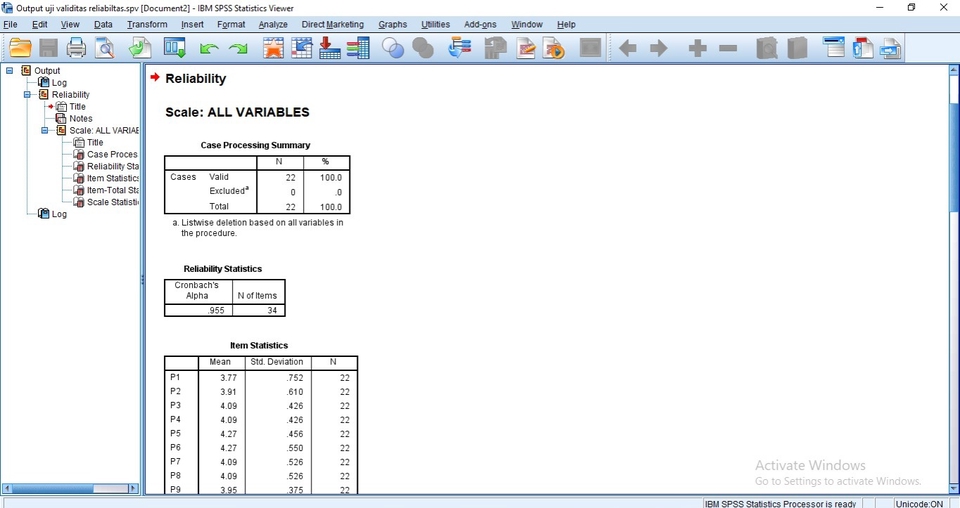The height and width of the screenshot is (508, 960).
Task: Open the Utilities menu
Action: [435, 24]
